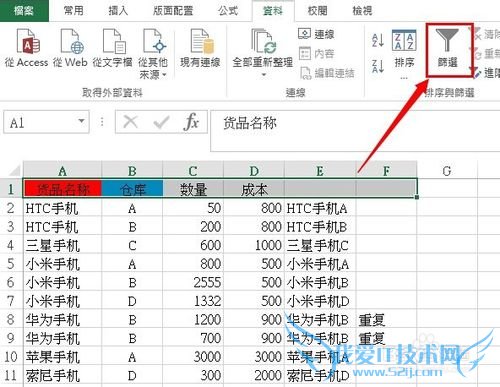Switch to the Review (校閱) tab
Image resolution: width=500 pixels, height=387 pixels.
pyautogui.click(x=317, y=11)
